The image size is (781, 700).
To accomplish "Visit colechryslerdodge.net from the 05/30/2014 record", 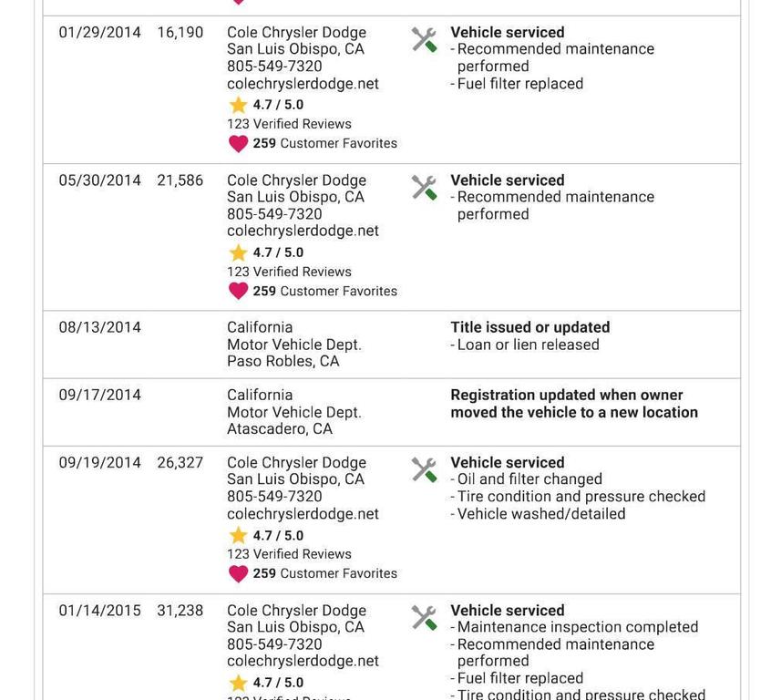I will (x=303, y=232).
